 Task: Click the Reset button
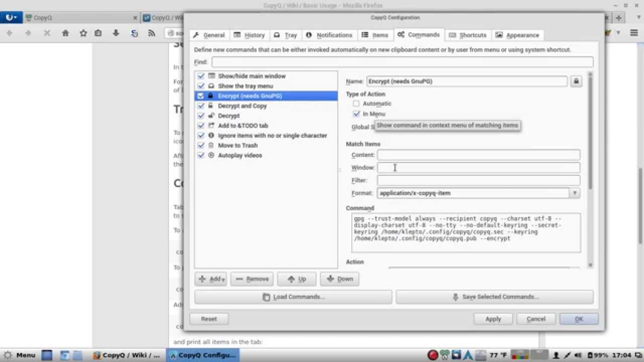[209, 319]
